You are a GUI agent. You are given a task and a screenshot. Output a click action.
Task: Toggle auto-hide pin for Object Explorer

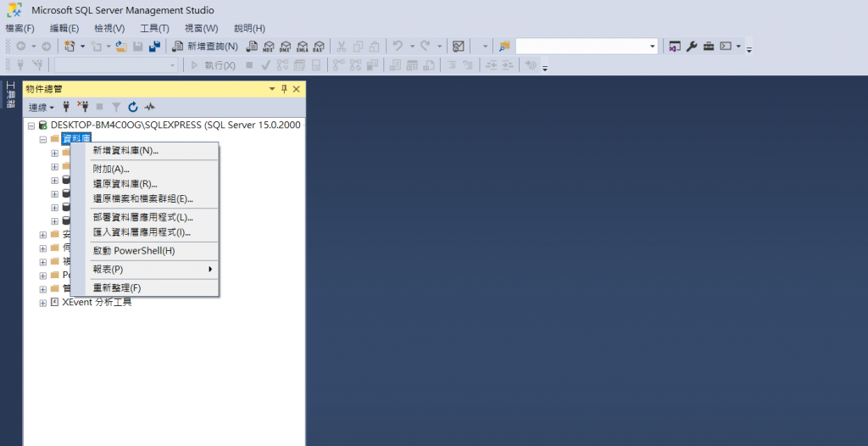(x=284, y=89)
